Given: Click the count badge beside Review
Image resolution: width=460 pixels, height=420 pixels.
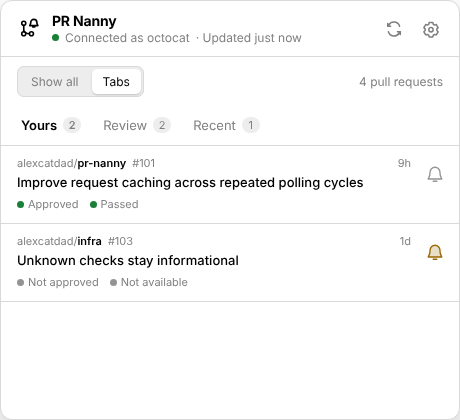Looking at the screenshot, I should tap(162, 125).
